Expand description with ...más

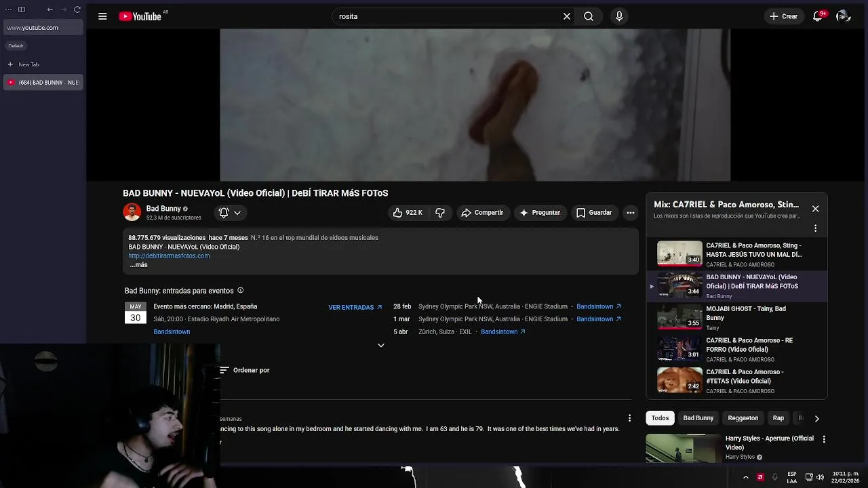pyautogui.click(x=138, y=265)
